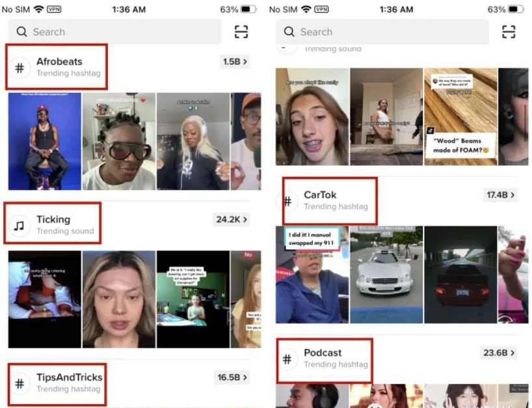Tap the hashtag icon beside Afrobeats
The image size is (532, 408).
(x=20, y=67)
